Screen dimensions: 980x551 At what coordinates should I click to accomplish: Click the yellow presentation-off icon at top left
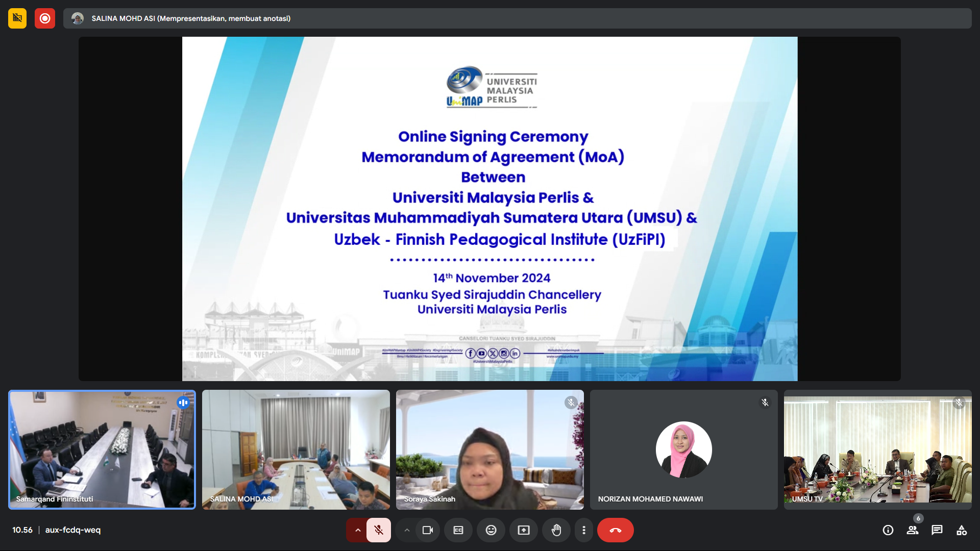click(17, 18)
